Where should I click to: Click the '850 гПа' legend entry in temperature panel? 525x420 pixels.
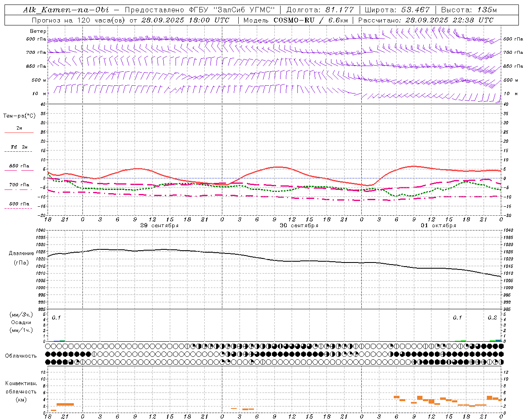[x=19, y=166]
